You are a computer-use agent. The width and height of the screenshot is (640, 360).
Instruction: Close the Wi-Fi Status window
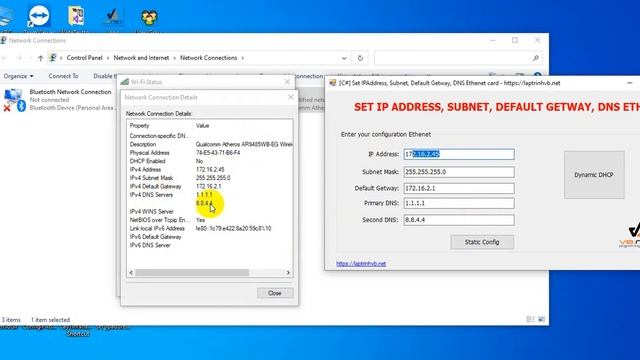(x=287, y=82)
